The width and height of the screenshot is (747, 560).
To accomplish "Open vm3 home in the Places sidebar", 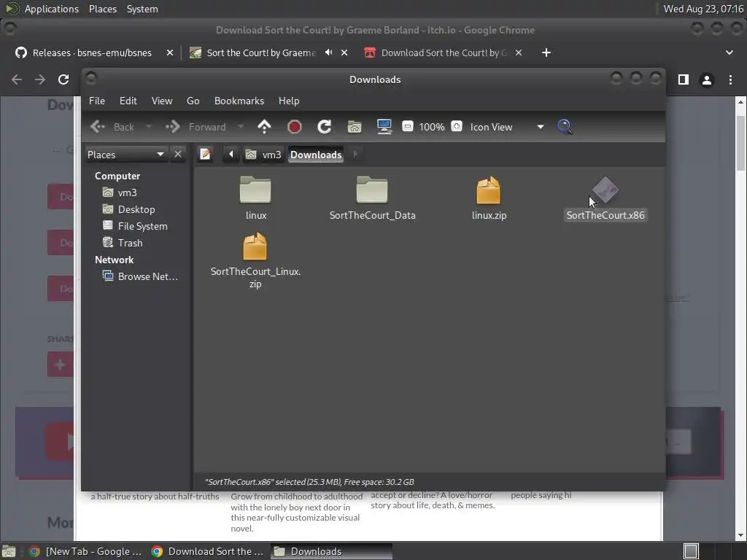I will click(127, 192).
